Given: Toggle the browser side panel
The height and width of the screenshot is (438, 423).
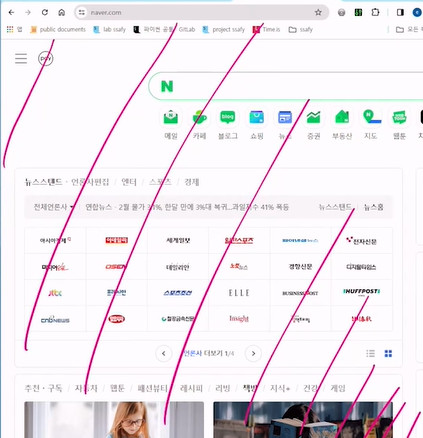Looking at the screenshot, I should pyautogui.click(x=400, y=13).
